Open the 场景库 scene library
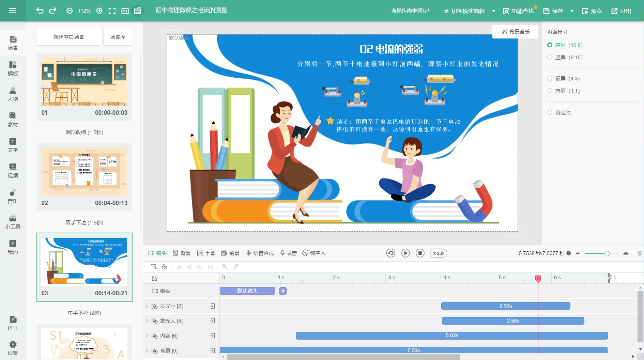This screenshot has width=644, height=360. [x=118, y=37]
